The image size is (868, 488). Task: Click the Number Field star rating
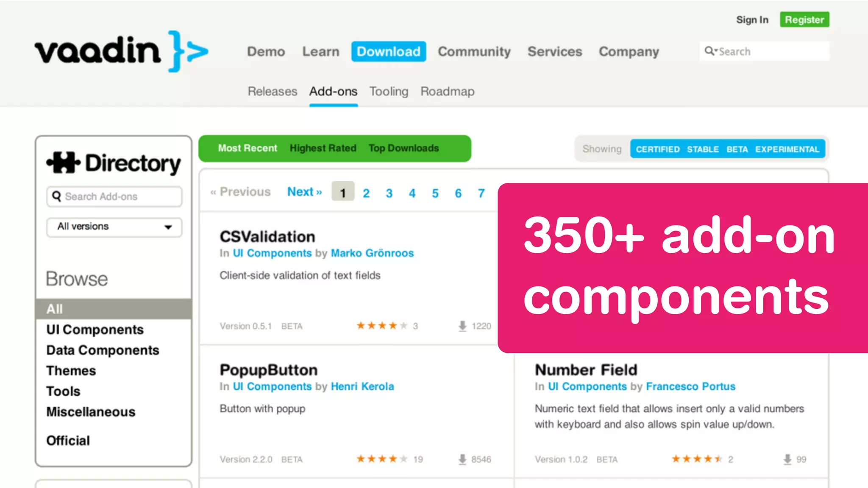pos(697,459)
